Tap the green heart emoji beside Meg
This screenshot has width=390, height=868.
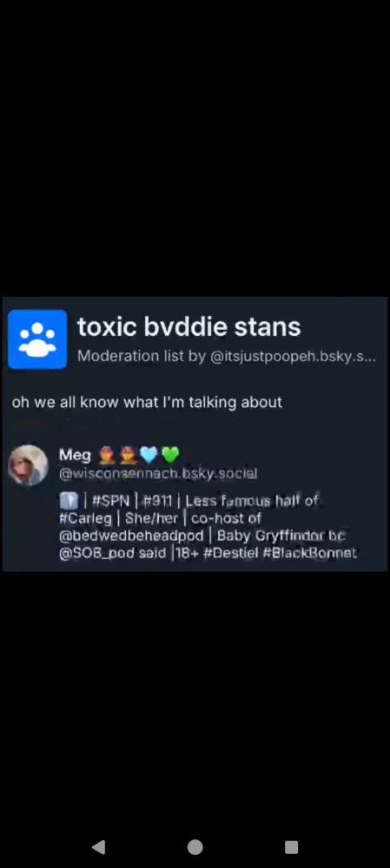point(170,455)
